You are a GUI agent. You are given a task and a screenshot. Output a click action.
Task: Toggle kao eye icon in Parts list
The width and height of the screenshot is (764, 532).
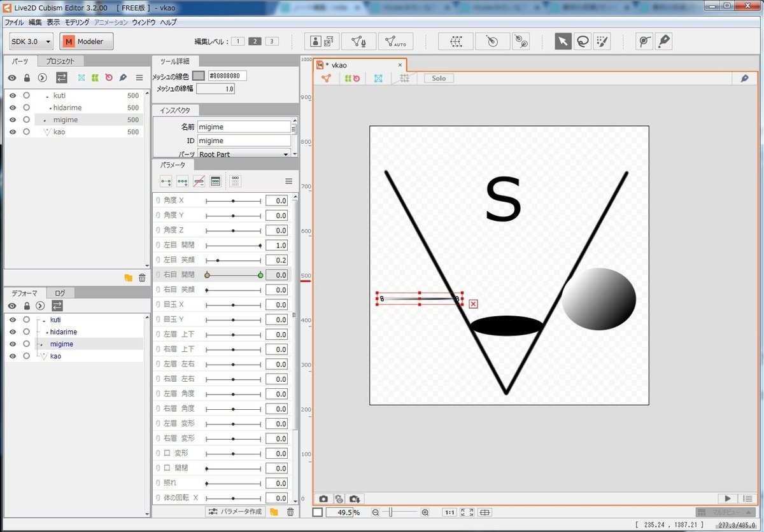12,132
